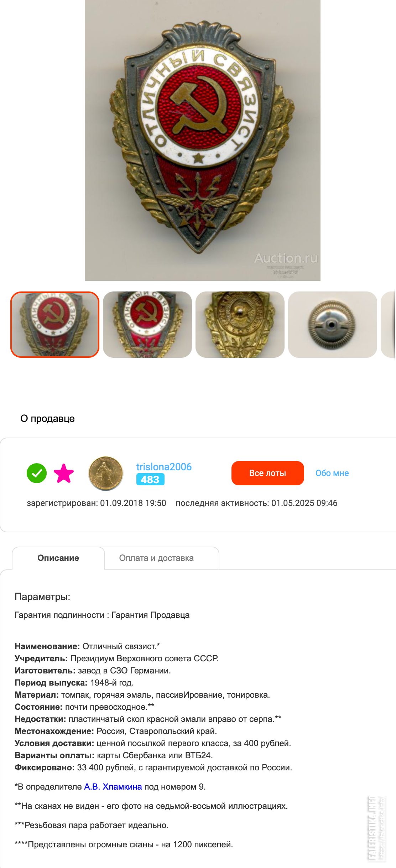Click the pink star seller badge
Image resolution: width=396 pixels, height=868 pixels.
coord(64,473)
